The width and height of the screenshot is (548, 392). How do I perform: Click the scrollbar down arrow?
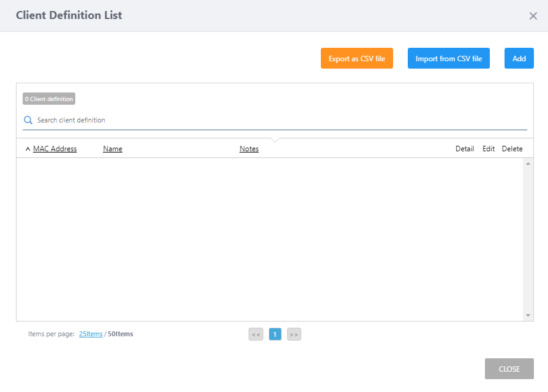(x=528, y=315)
